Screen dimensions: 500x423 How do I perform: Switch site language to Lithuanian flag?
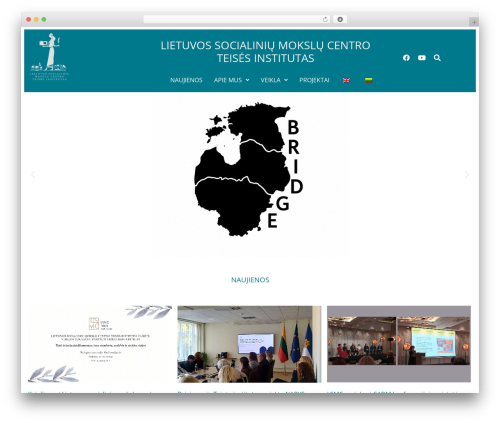click(x=368, y=80)
